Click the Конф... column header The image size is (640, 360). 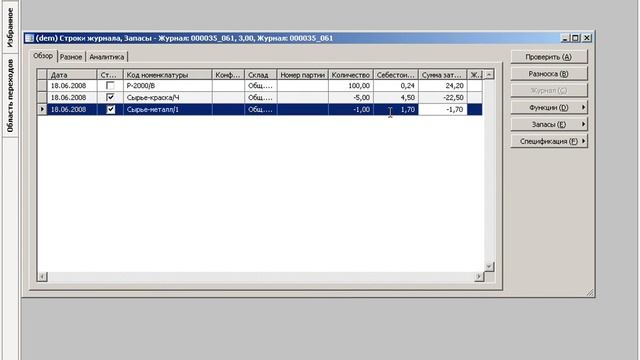[228, 75]
